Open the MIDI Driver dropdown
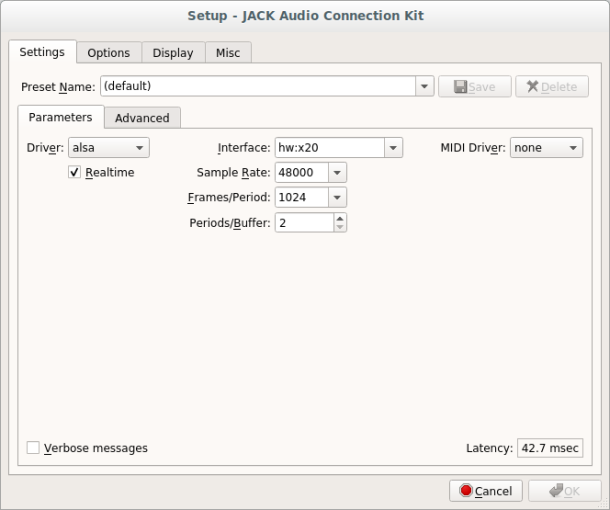 pyautogui.click(x=546, y=148)
